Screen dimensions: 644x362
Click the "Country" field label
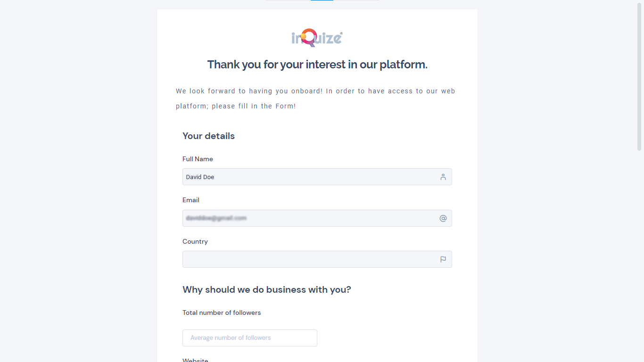(x=195, y=242)
